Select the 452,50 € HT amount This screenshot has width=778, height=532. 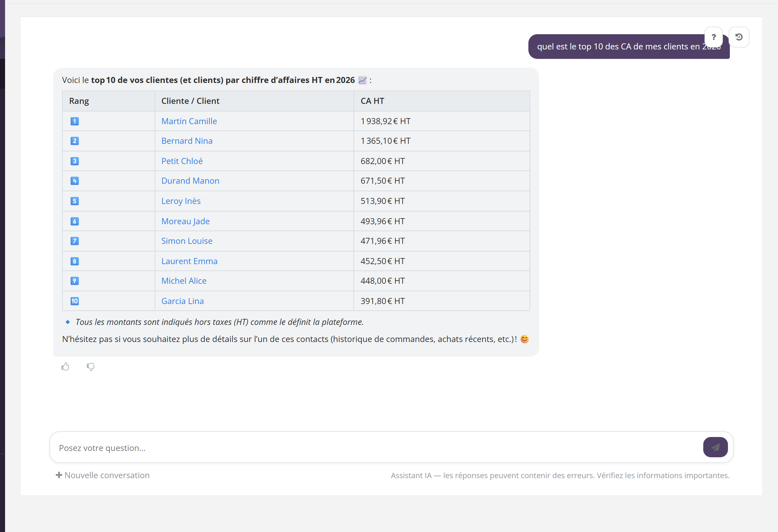[383, 261]
